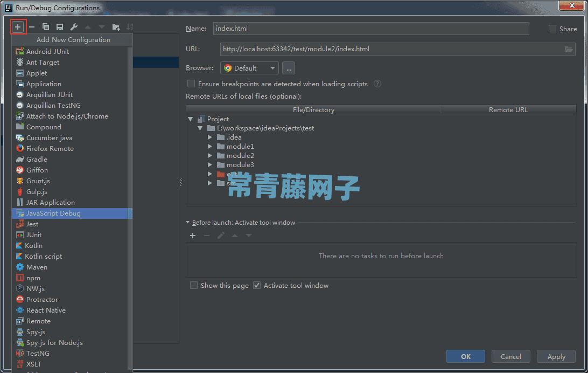Click the Copy Configuration icon
588x373 pixels.
[x=46, y=27]
